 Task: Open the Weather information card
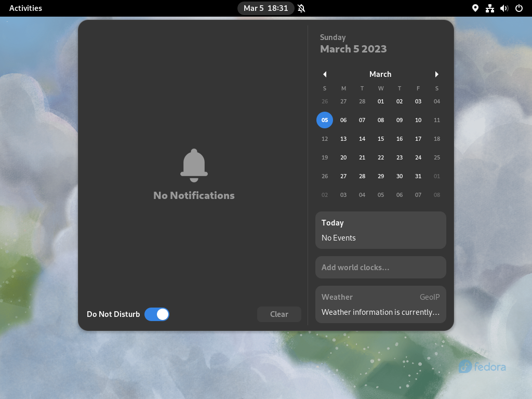click(381, 304)
